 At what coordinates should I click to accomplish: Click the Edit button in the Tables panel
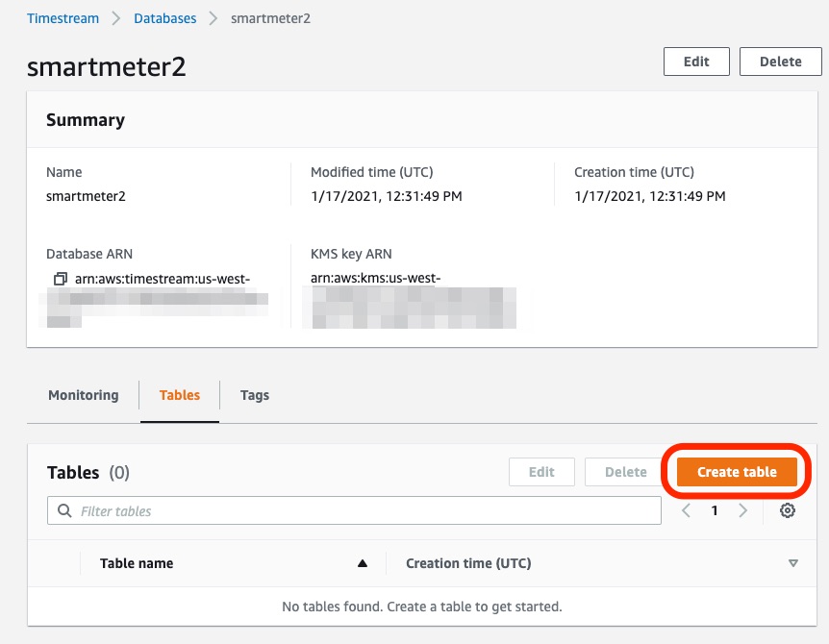pyautogui.click(x=540, y=472)
